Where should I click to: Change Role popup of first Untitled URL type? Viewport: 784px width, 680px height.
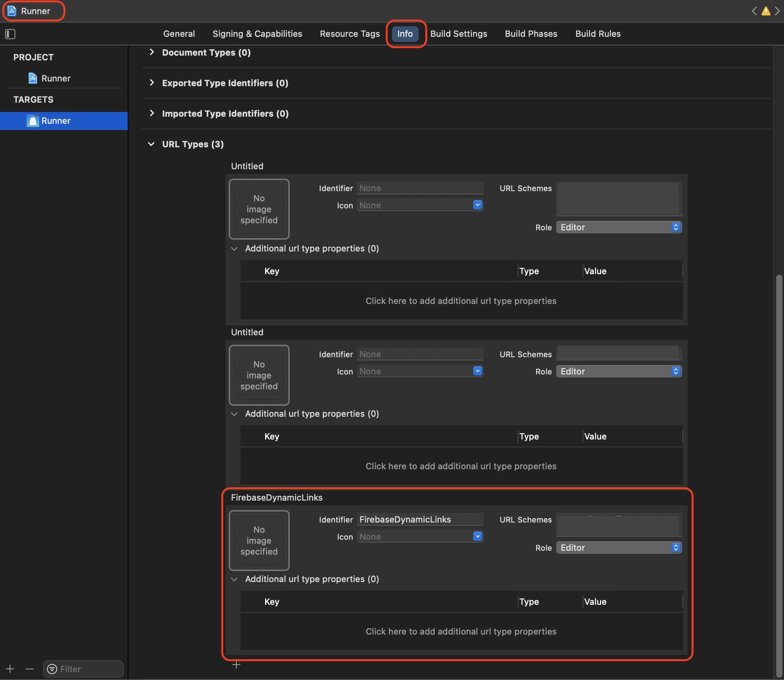[x=619, y=227]
